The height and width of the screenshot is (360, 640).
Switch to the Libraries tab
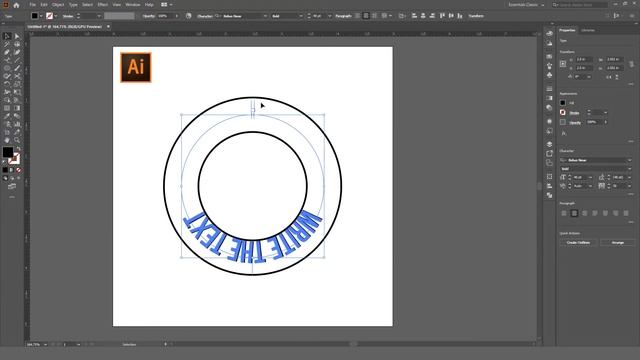pos(588,30)
